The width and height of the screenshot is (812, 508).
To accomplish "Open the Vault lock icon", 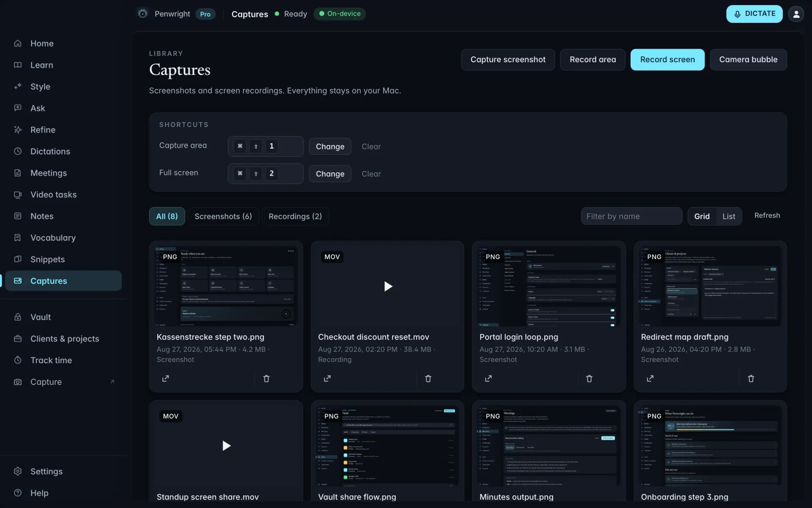I will [x=18, y=317].
